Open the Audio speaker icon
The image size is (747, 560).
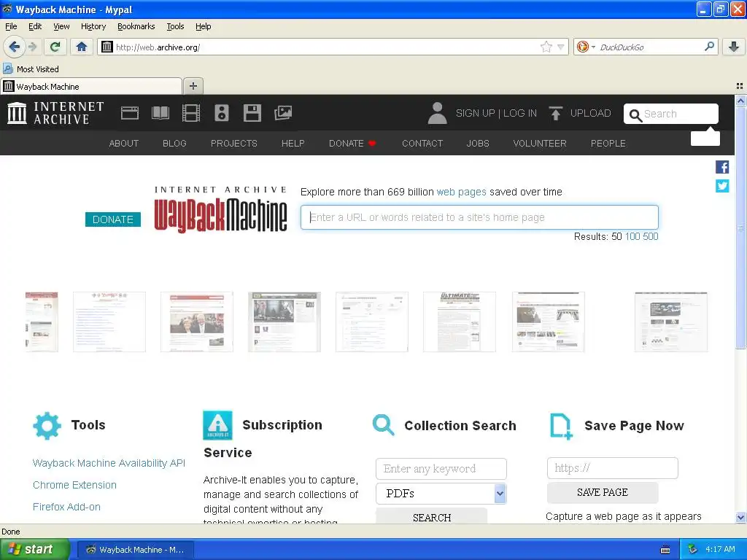pos(222,113)
